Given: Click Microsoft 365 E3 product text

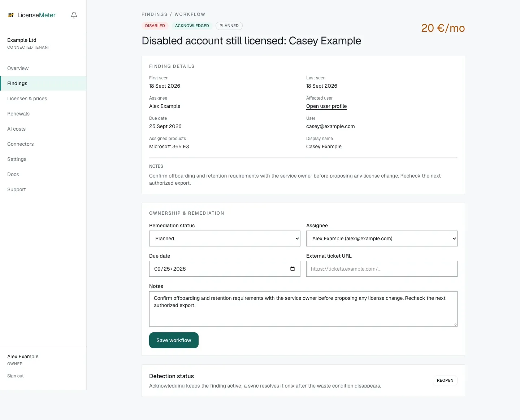Looking at the screenshot, I should 169,146.
